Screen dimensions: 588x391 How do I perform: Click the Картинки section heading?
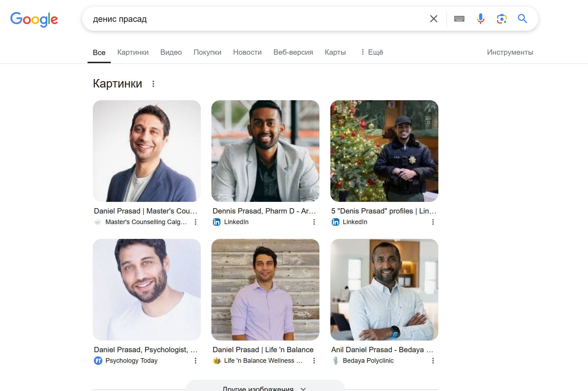coord(118,84)
